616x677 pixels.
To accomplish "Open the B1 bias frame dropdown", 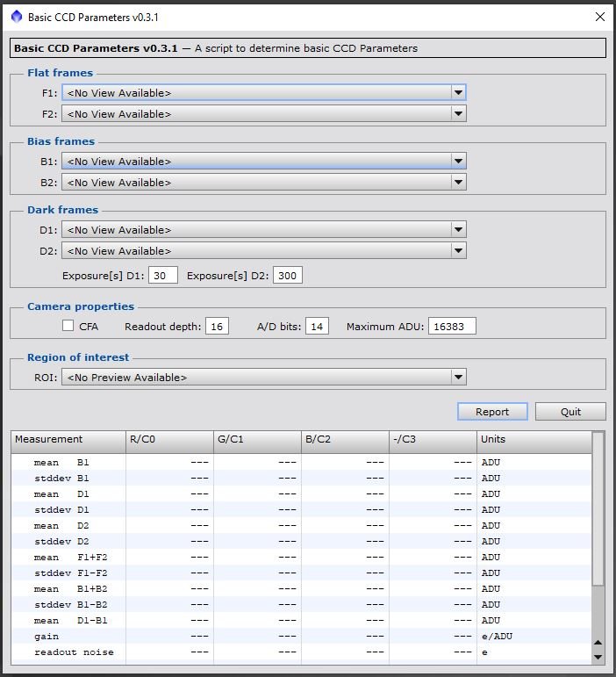I will pos(263,161).
